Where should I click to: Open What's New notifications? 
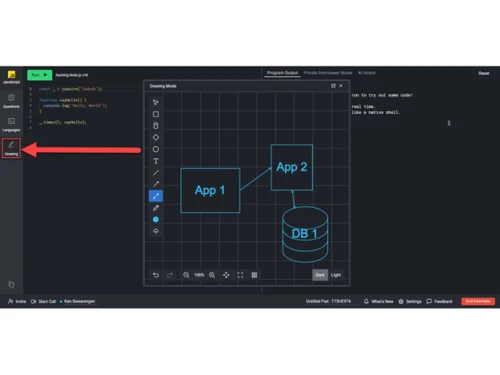click(378, 301)
